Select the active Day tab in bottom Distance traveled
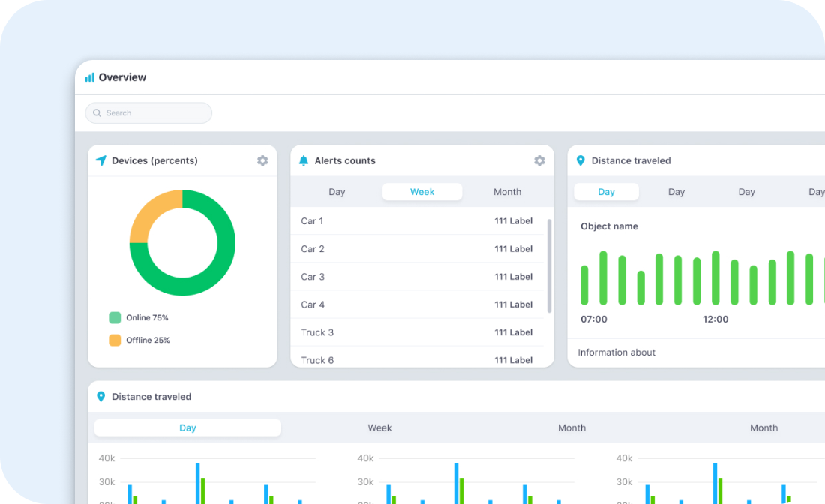This screenshot has width=825, height=504. click(x=187, y=427)
